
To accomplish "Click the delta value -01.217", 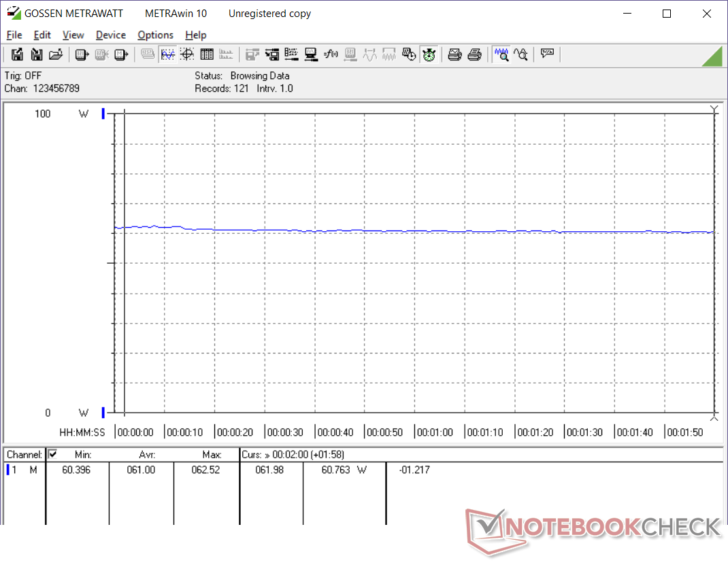I will click(x=414, y=470).
